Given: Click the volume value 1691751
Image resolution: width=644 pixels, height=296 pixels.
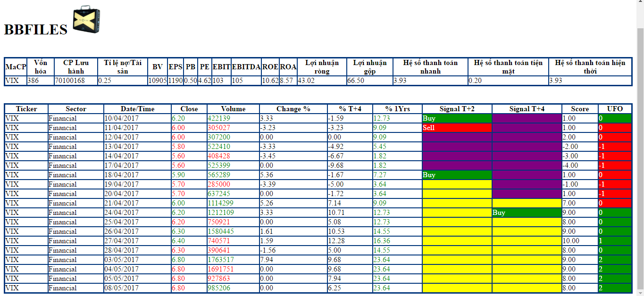Looking at the screenshot, I should click(x=221, y=269).
